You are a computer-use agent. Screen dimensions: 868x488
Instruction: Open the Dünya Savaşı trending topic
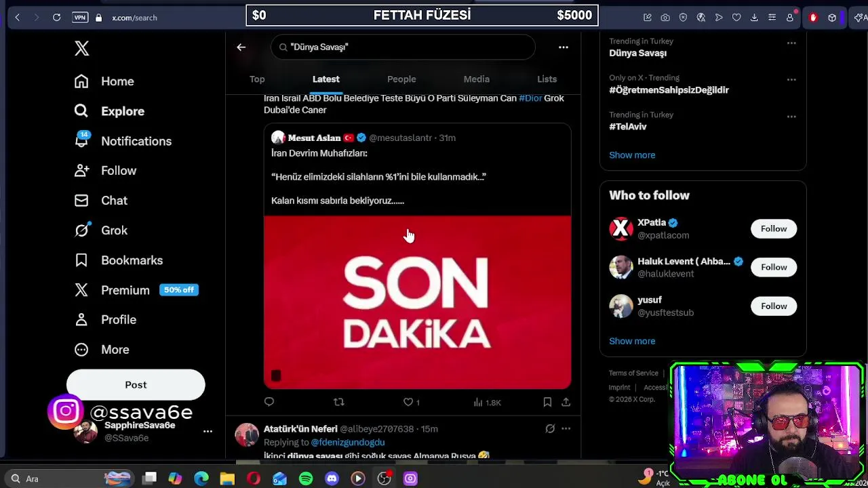(637, 53)
